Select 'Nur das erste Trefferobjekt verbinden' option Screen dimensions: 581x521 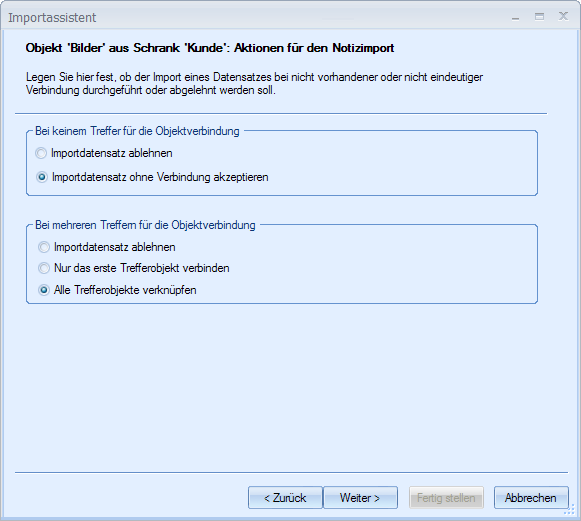pos(44,268)
